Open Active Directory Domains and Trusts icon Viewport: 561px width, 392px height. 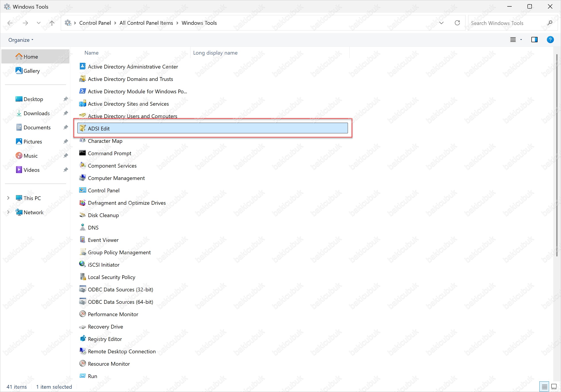(x=83, y=79)
